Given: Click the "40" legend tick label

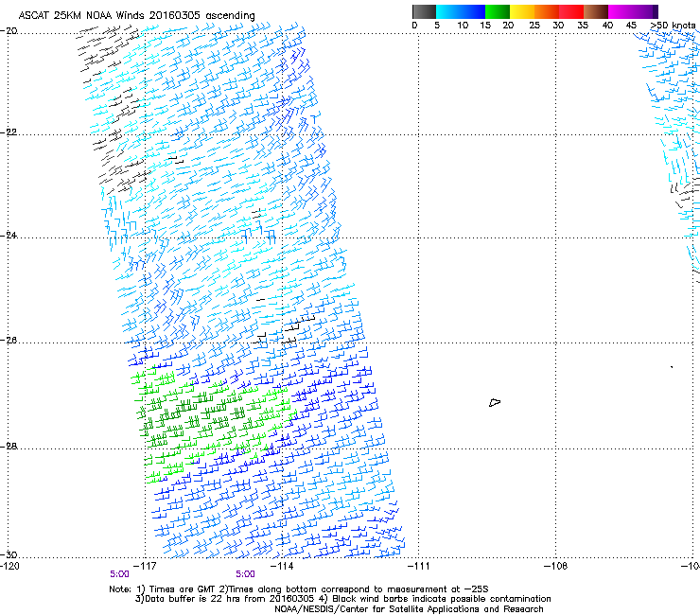Looking at the screenshot, I should [607, 26].
